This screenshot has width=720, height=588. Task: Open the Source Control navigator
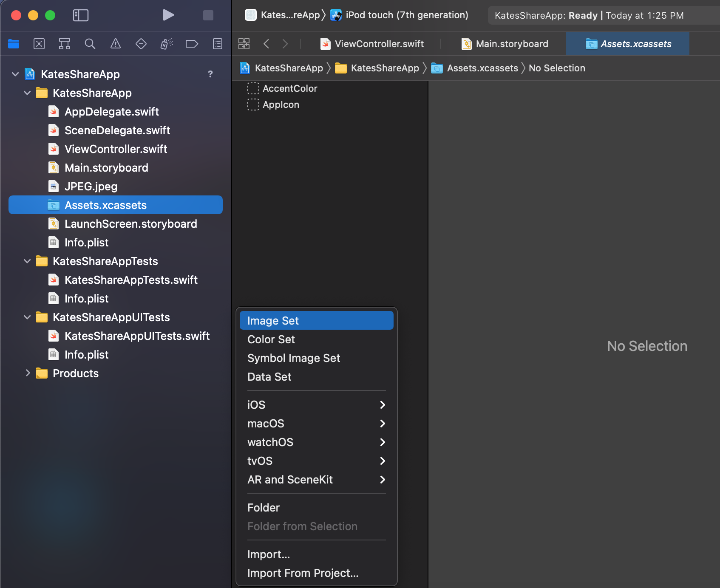pos(39,44)
